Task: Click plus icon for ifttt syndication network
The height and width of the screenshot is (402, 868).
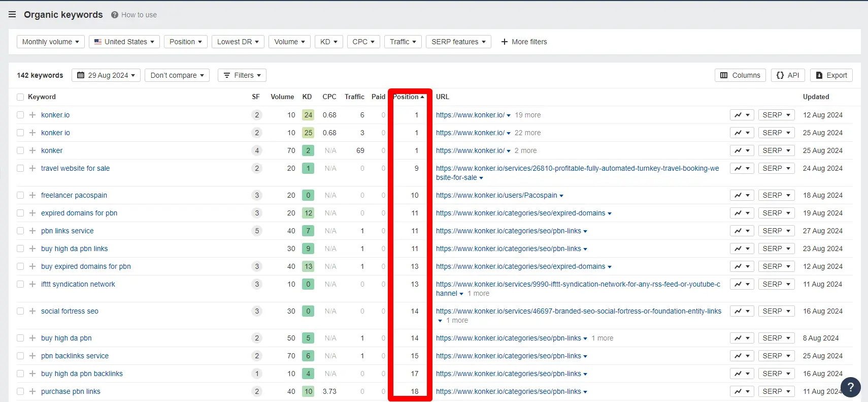Action: pos(32,284)
